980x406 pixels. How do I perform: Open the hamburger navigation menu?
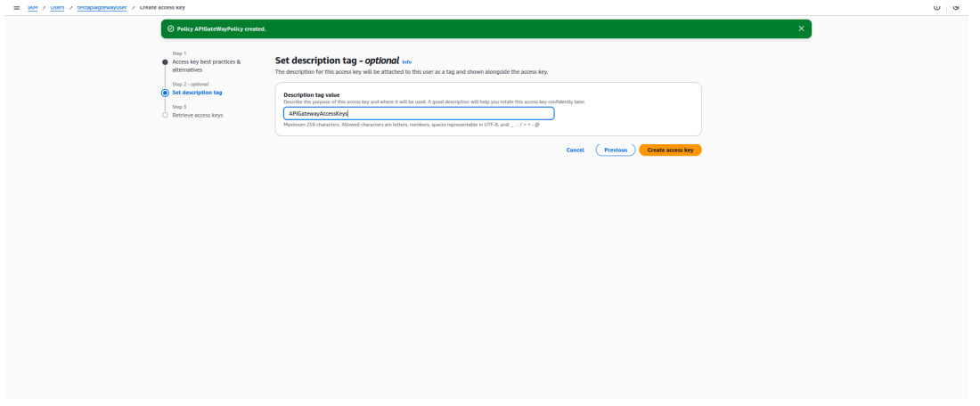coord(18,6)
